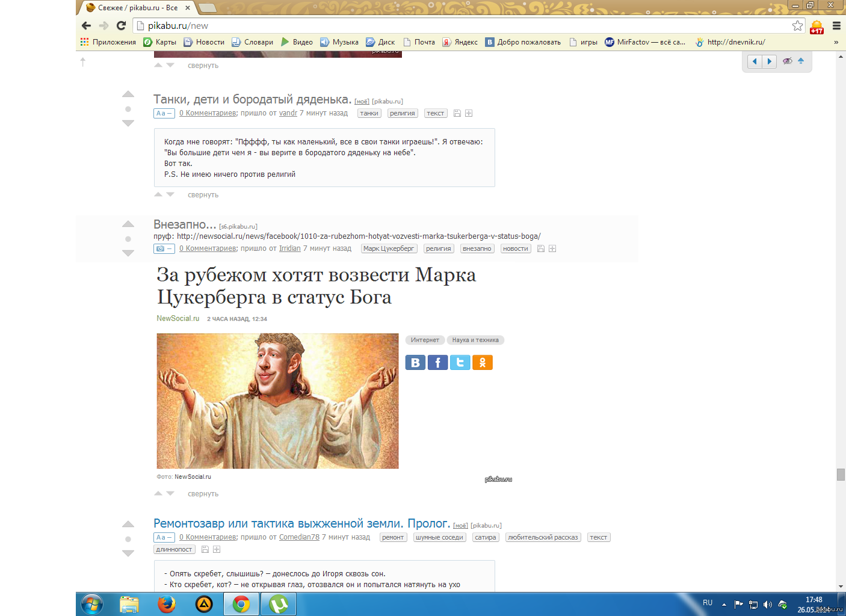The height and width of the screenshot is (616, 846).
Task: Open the Карты bookmark
Action: [160, 42]
